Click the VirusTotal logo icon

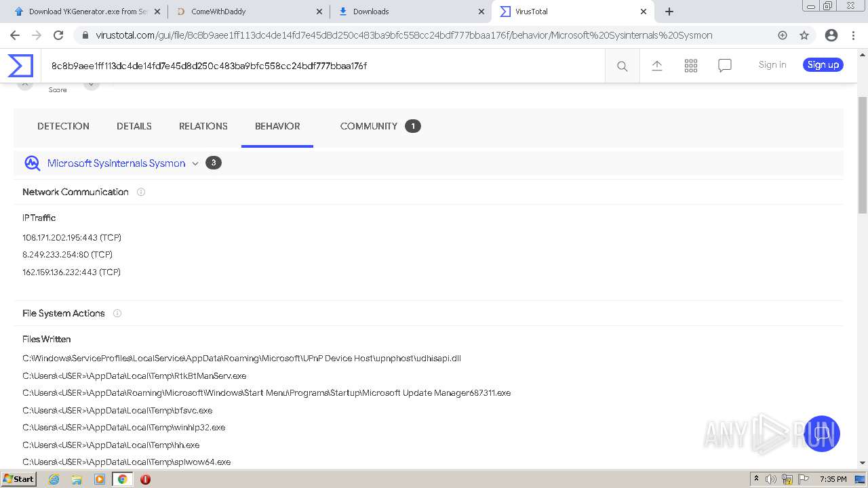(20, 66)
